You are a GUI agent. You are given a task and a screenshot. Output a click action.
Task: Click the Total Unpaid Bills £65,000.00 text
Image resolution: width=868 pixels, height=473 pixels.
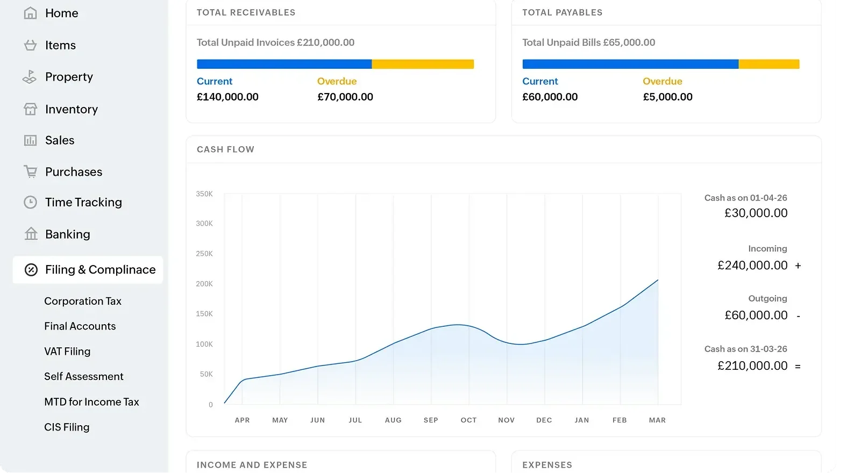click(x=589, y=42)
